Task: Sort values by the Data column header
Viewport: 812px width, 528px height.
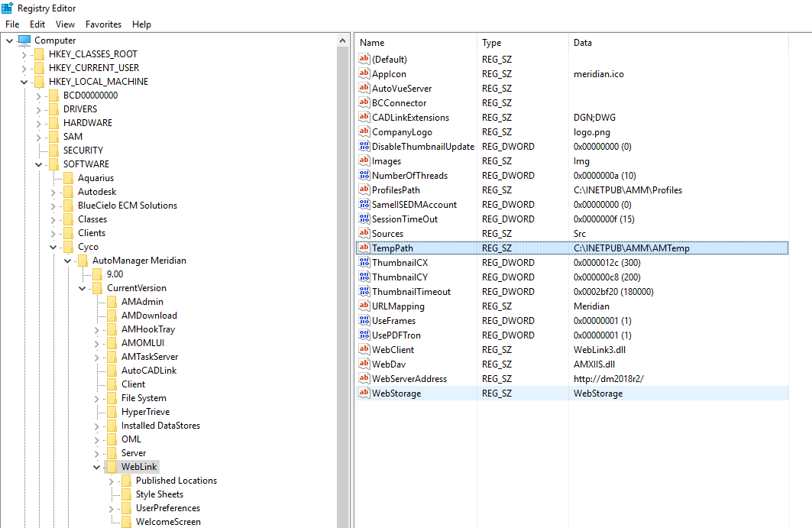Action: click(678, 43)
